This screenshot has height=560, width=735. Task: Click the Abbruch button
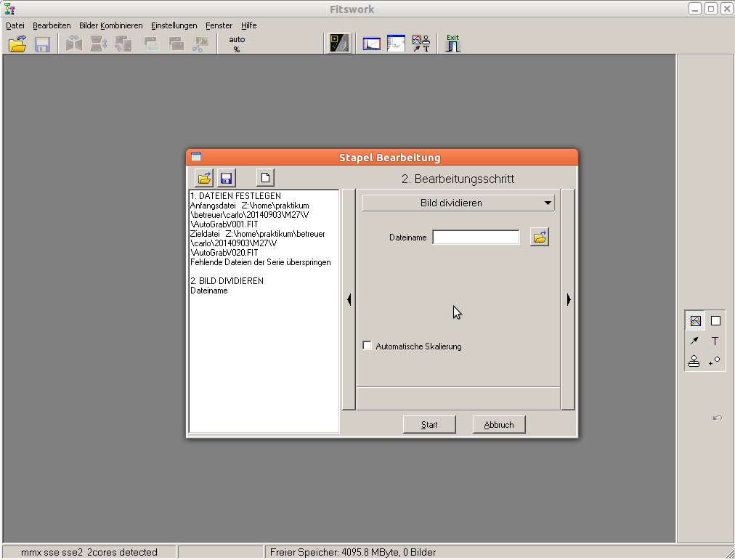(498, 425)
